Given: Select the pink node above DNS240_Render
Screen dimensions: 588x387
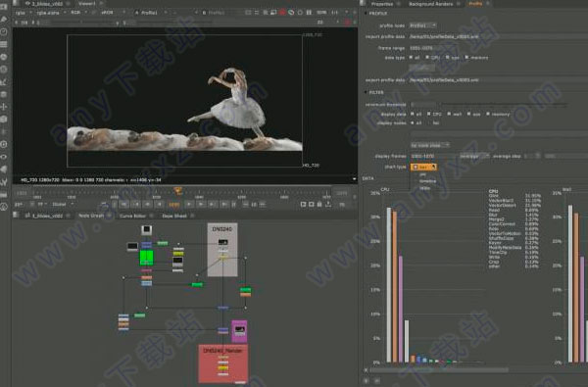Looking at the screenshot, I should point(239,331).
